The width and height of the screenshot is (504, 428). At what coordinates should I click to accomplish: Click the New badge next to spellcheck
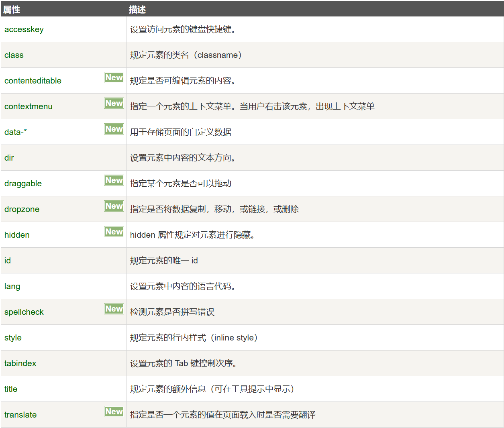pos(114,309)
